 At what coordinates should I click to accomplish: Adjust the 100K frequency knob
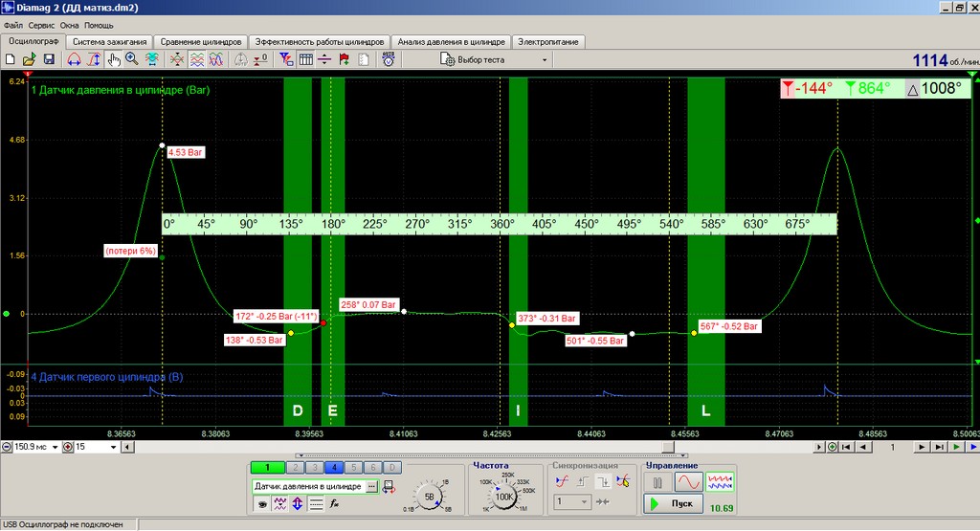point(504,497)
